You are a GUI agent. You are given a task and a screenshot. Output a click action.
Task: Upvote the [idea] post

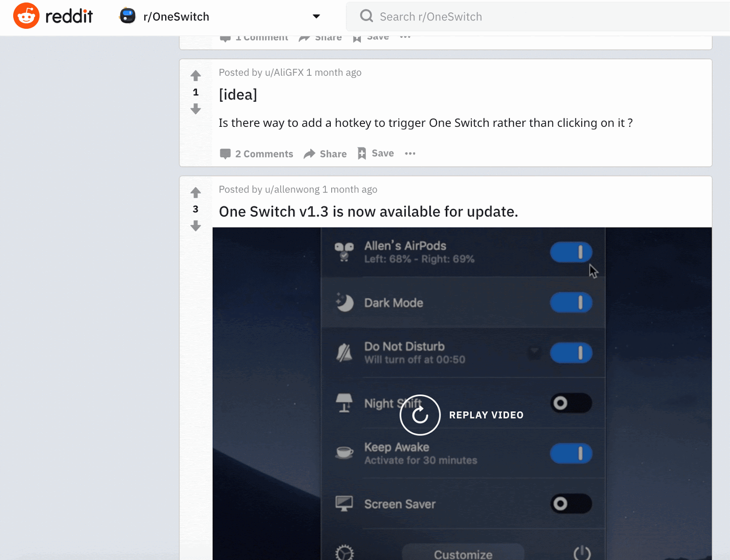tap(196, 76)
